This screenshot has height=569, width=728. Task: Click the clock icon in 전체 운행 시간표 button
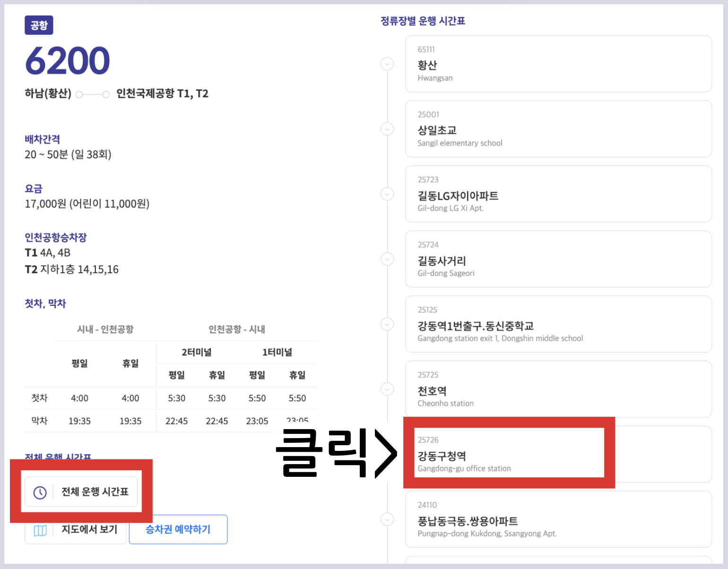coord(40,492)
